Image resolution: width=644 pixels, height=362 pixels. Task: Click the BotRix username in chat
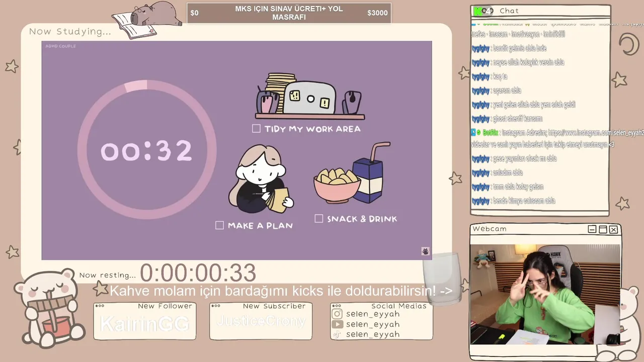[x=490, y=133]
